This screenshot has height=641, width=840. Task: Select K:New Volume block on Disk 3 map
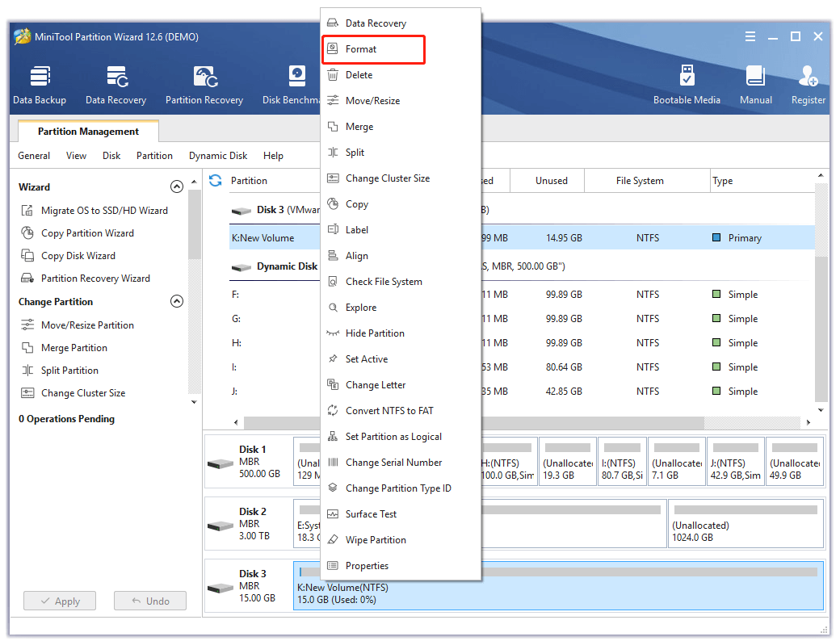(x=558, y=586)
